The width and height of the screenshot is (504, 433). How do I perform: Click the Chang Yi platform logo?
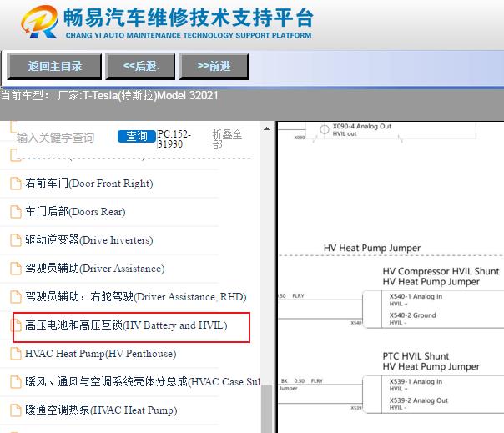click(x=39, y=22)
